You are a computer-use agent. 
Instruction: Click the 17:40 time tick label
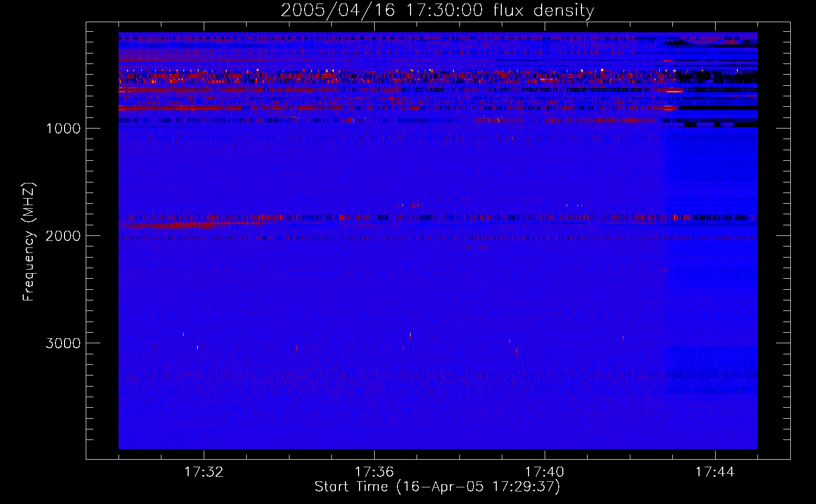pos(545,472)
